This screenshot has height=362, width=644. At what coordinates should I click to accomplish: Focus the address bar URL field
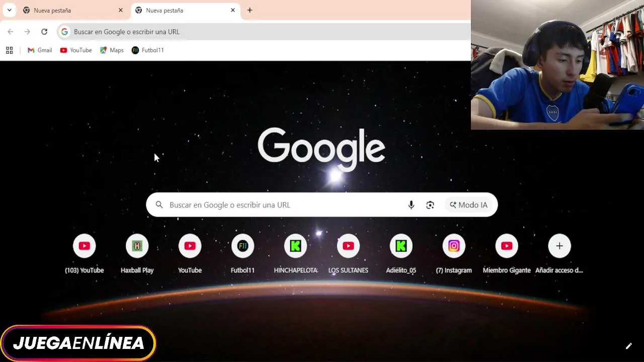coord(264,32)
